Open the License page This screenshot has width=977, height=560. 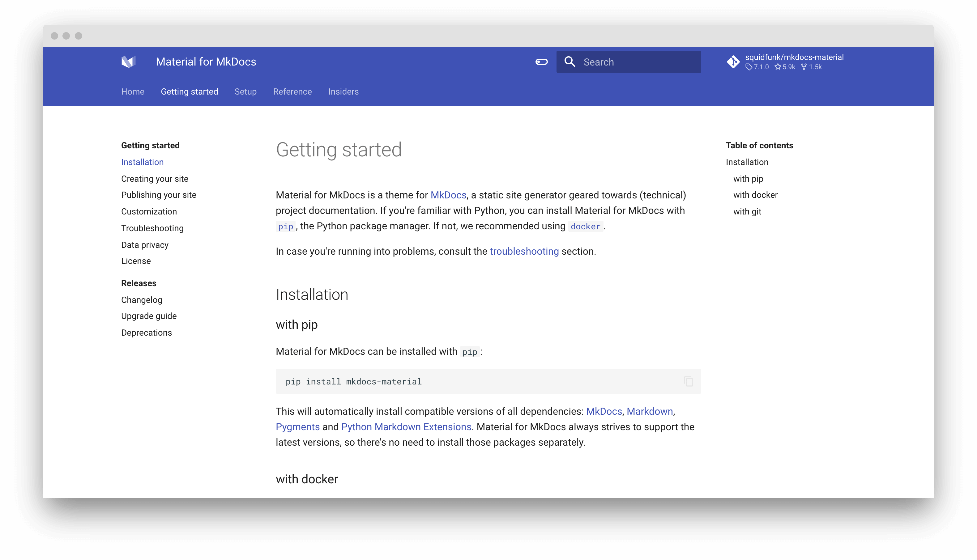click(136, 261)
